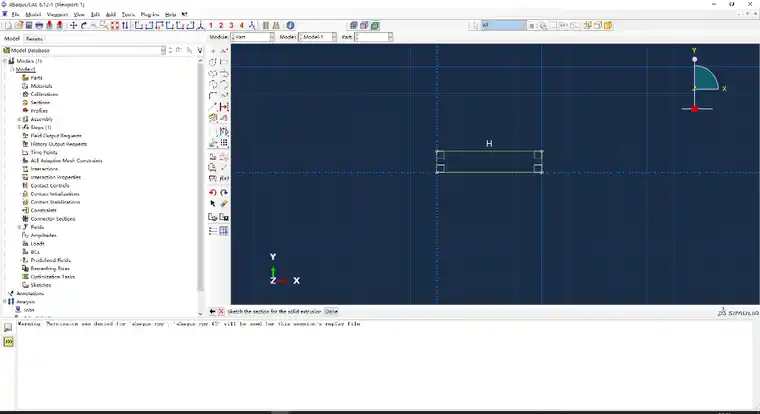Click Done in the prompt area

[332, 311]
